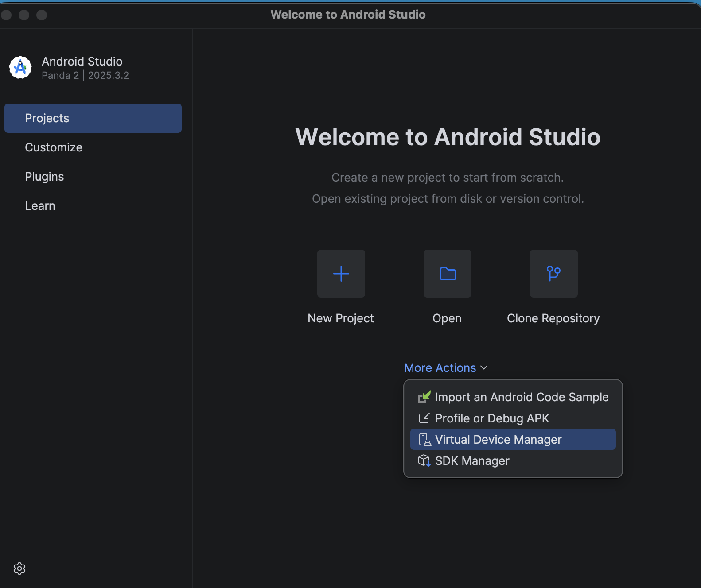
Task: Choose Import an Android Code Sample
Action: (x=513, y=397)
